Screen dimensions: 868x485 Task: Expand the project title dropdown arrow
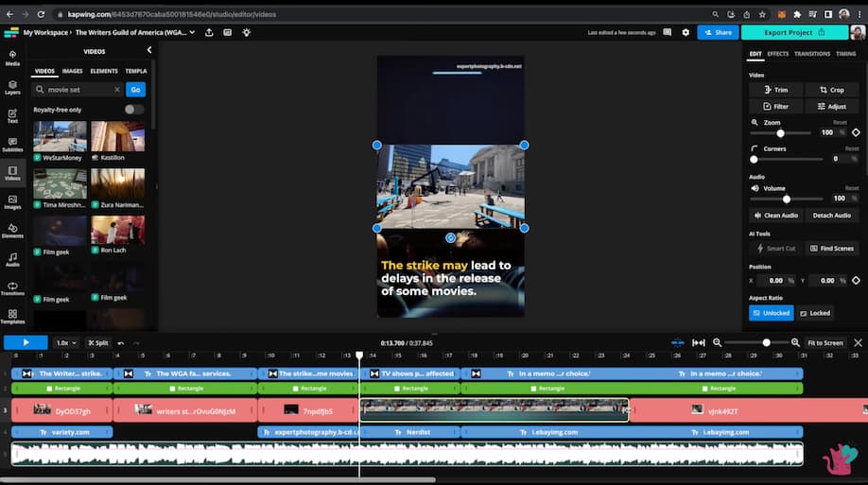coord(193,32)
